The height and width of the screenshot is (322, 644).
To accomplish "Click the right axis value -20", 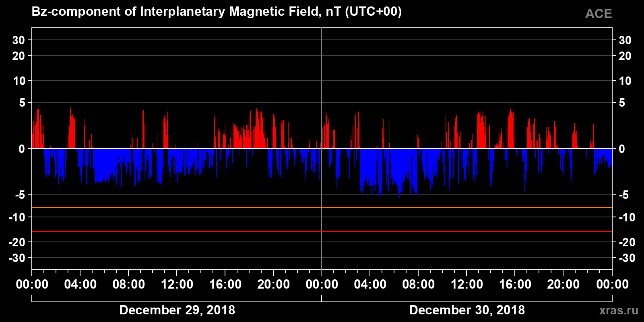I will pos(627,242).
